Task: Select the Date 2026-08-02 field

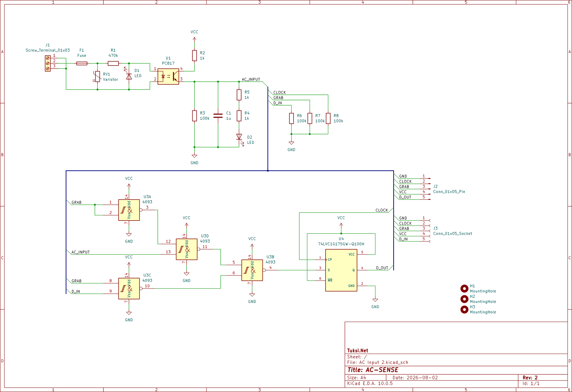Action: click(x=415, y=377)
